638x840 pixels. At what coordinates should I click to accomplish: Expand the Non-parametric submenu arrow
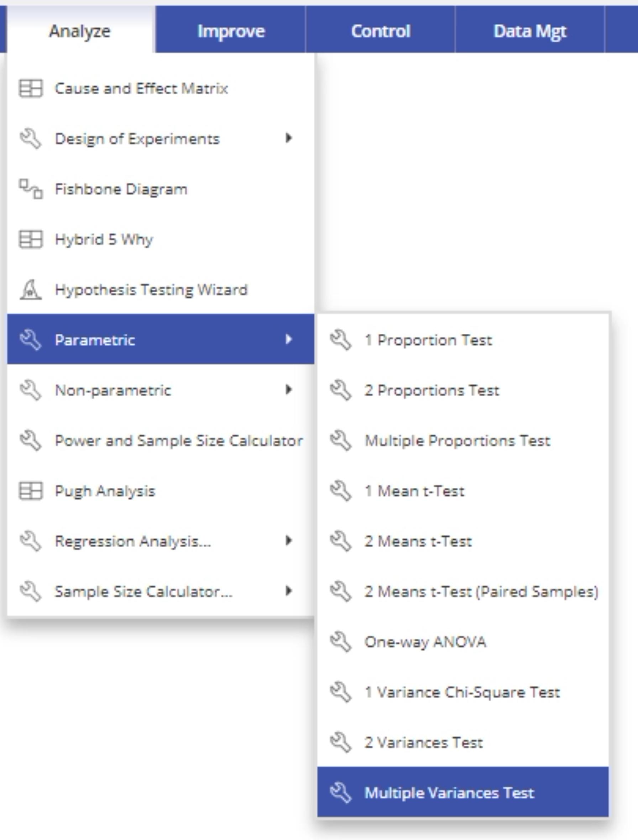pyautogui.click(x=289, y=390)
